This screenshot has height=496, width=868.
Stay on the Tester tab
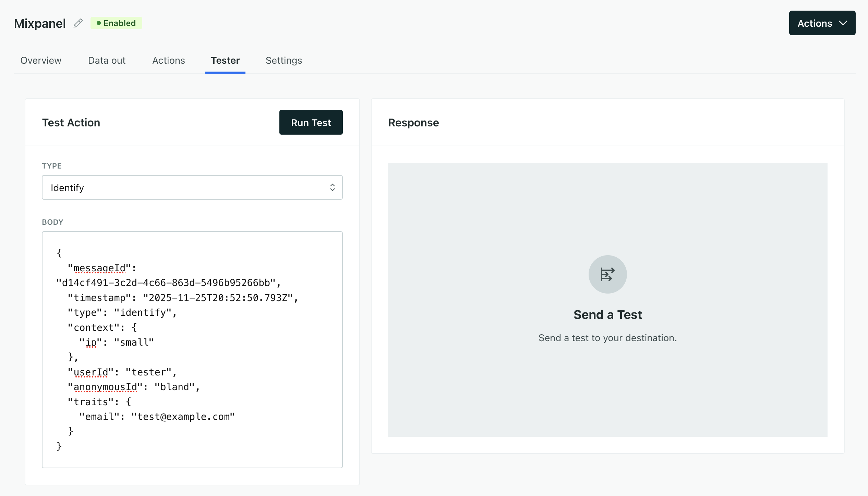click(225, 60)
